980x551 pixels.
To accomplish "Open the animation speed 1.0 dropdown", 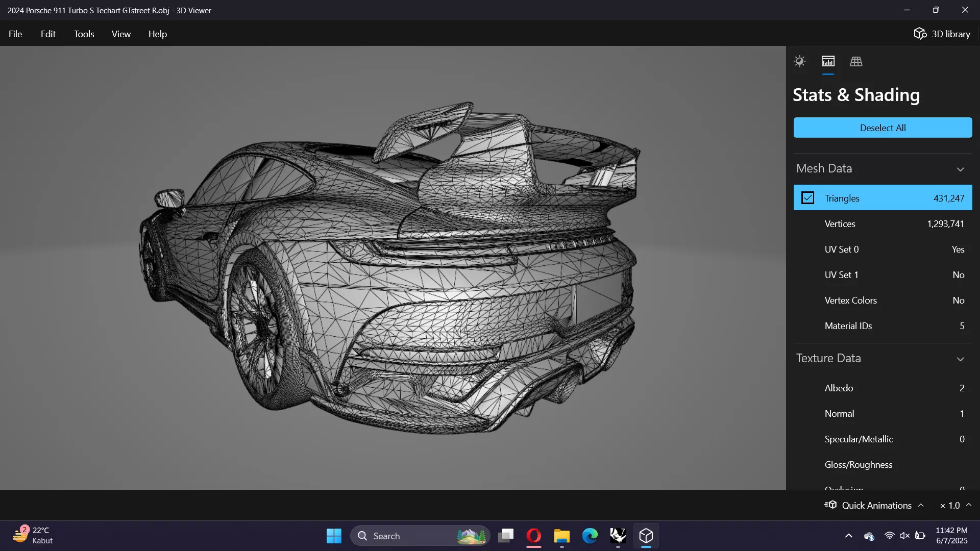I will [955, 505].
